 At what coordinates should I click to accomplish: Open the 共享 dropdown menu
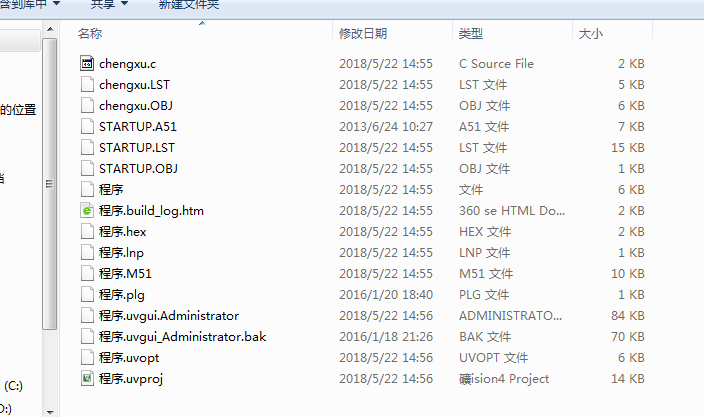pyautogui.click(x=109, y=4)
